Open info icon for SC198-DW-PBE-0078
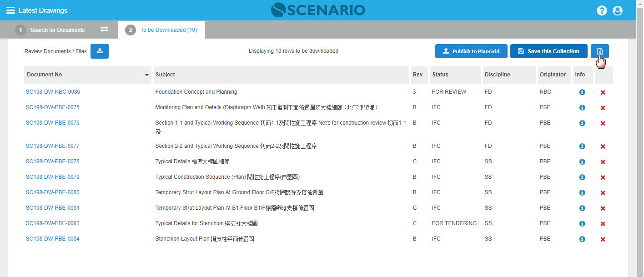Image resolution: width=644 pixels, height=277 pixels. click(582, 162)
